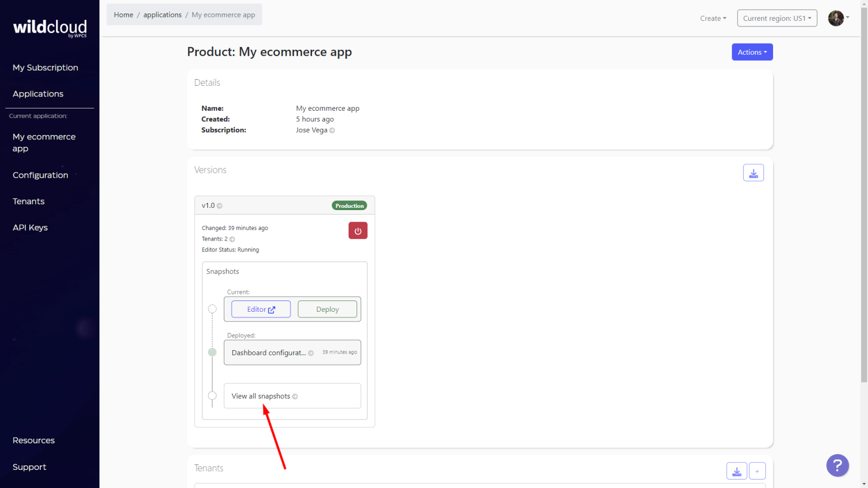The width and height of the screenshot is (868, 488).
Task: Open help via the question mark icon
Action: click(837, 465)
